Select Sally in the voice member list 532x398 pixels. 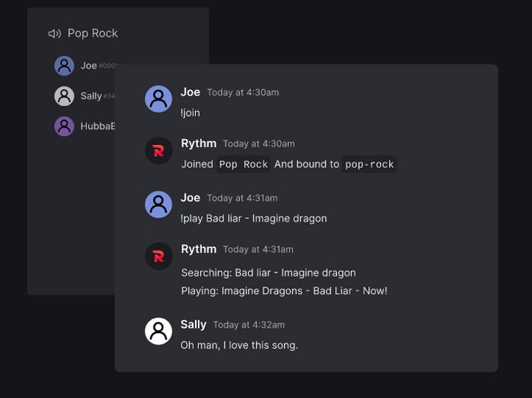[x=91, y=96]
